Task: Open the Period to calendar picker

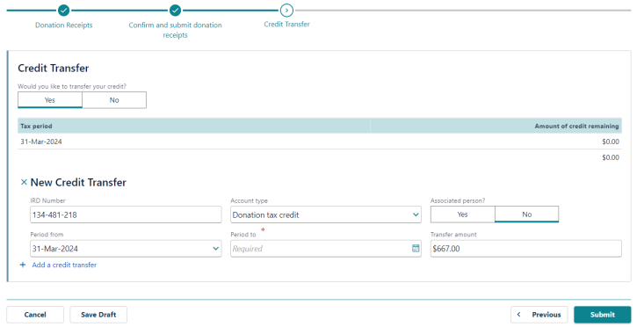Action: tap(416, 248)
